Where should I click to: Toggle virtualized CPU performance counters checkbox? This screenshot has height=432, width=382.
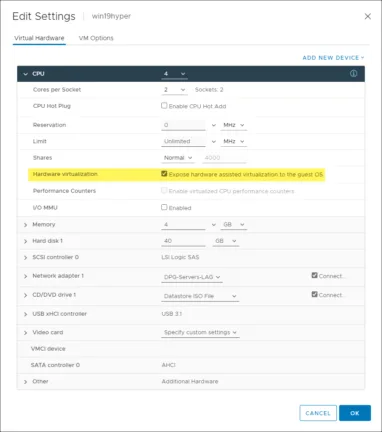(x=164, y=190)
